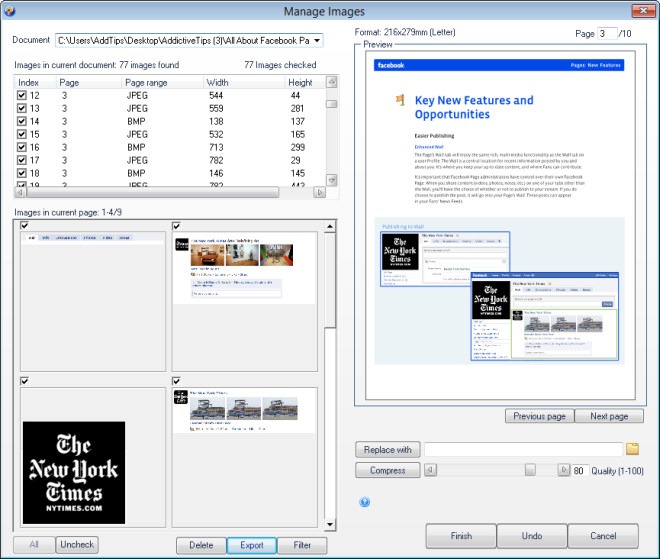
Task: Click the compression quality slider thumb
Action: tap(530, 470)
